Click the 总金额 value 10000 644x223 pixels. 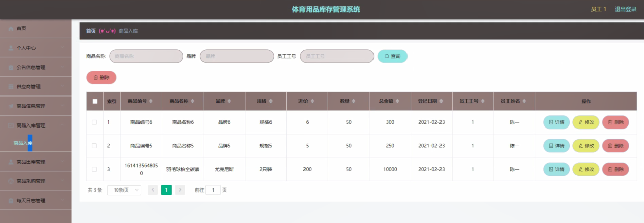tap(390, 169)
